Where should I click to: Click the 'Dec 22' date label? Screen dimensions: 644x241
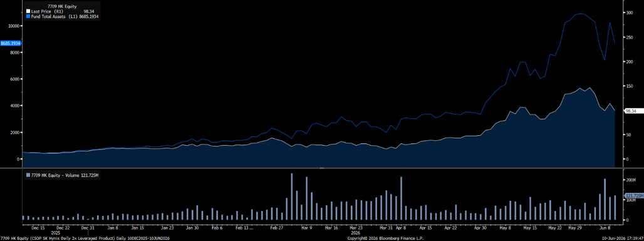[63, 227]
